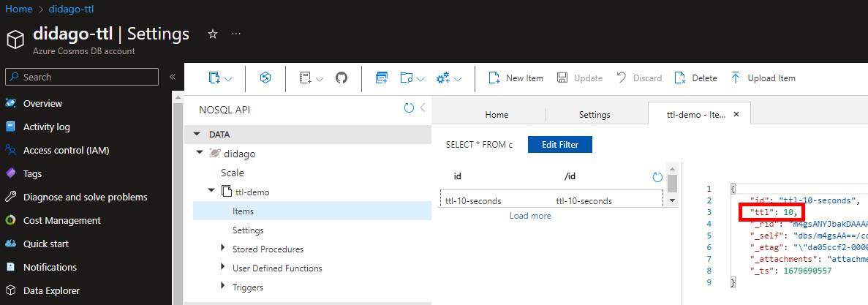Refresh the NOSQL API data tree

tap(409, 108)
